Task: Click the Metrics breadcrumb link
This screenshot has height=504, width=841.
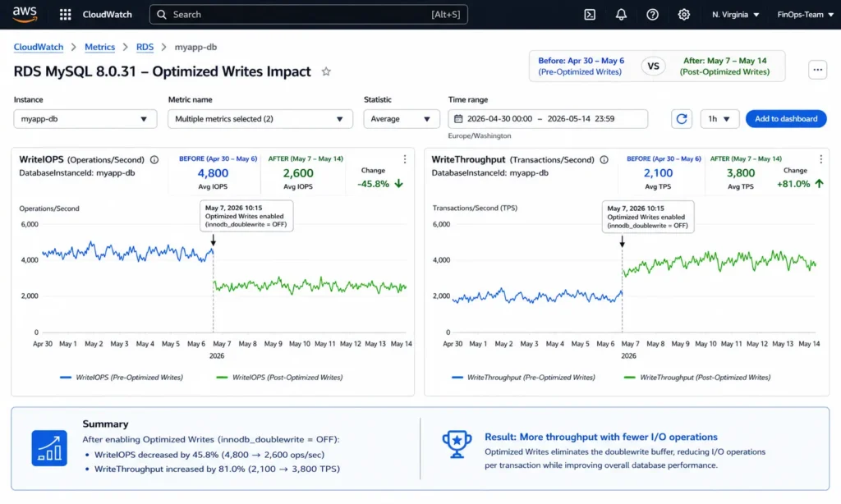Action: [99, 47]
